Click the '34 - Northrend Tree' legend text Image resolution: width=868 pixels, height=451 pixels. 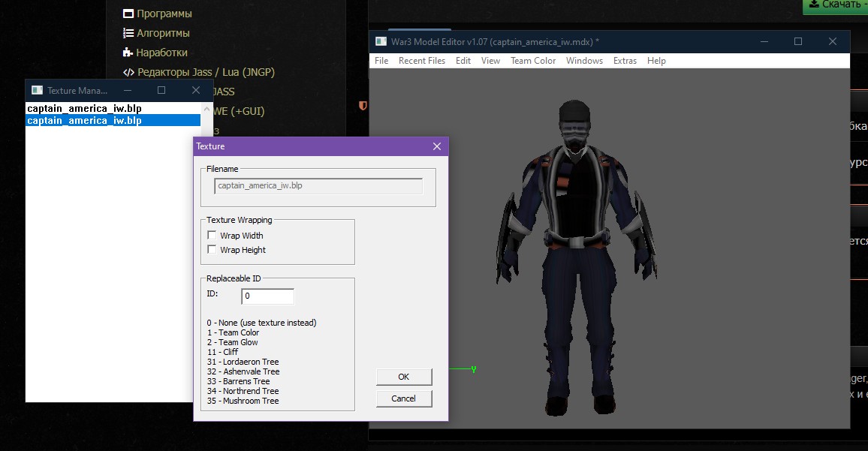click(243, 391)
